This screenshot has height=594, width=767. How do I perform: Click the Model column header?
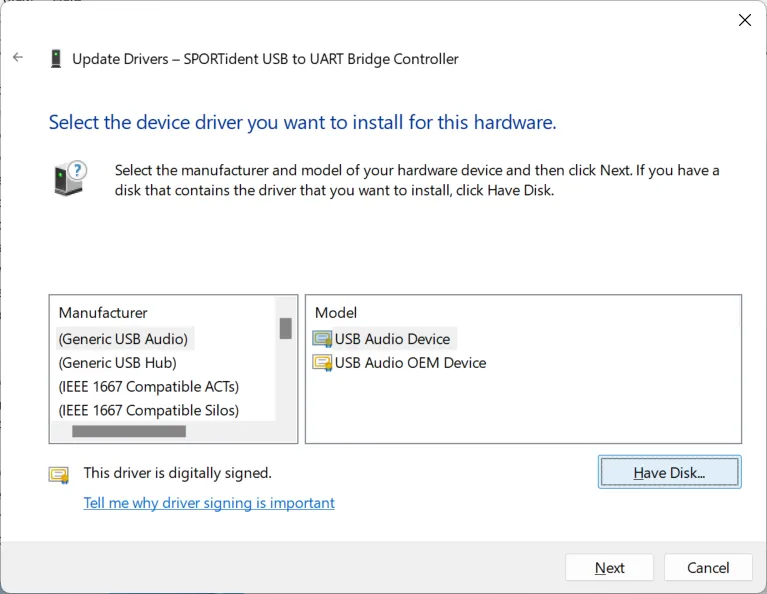click(335, 313)
